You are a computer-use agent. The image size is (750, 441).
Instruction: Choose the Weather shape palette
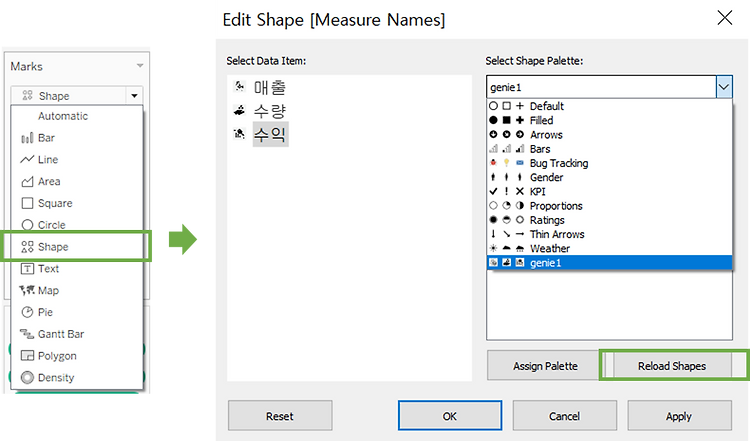tap(609, 249)
